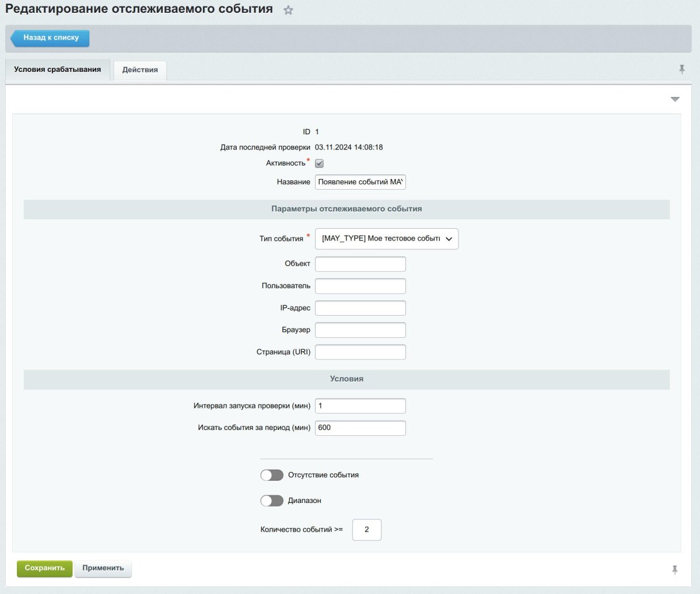This screenshot has height=594, width=700.
Task: Select [MAY_TYPE] event type from dropdown
Action: (379, 239)
